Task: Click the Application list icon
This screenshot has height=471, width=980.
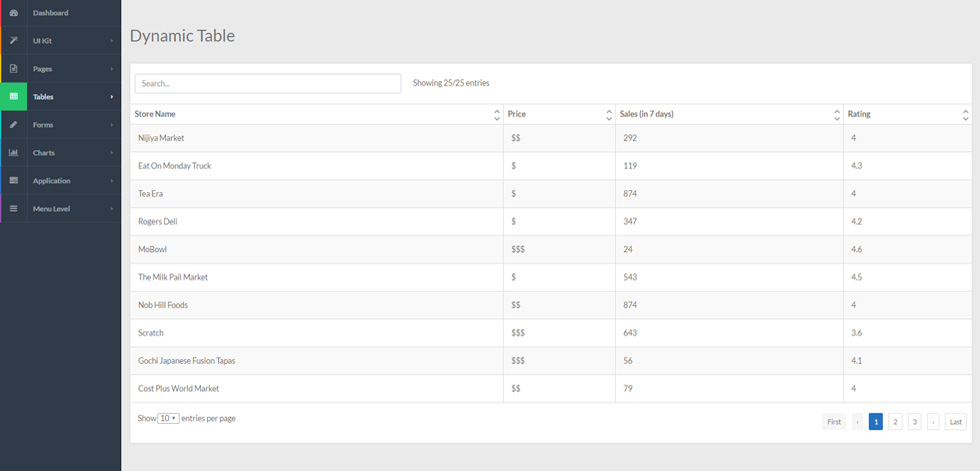Action: (14, 181)
